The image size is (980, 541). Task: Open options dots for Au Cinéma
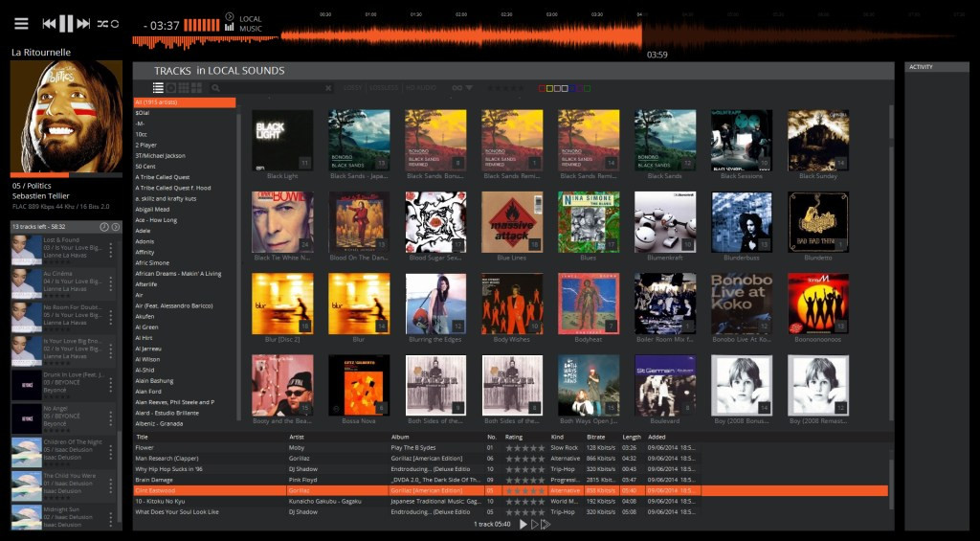coord(111,283)
